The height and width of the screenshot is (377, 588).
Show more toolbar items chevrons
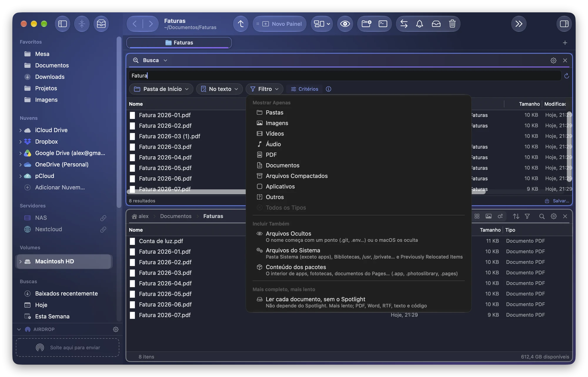[x=519, y=24]
